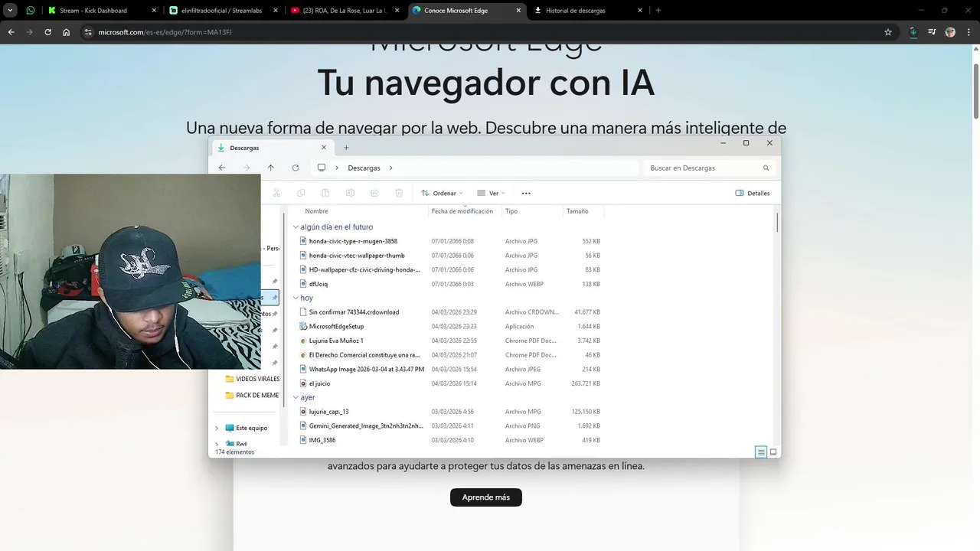Click chevron after Descargas in breadcrumb
The width and height of the screenshot is (980, 551).
point(390,168)
